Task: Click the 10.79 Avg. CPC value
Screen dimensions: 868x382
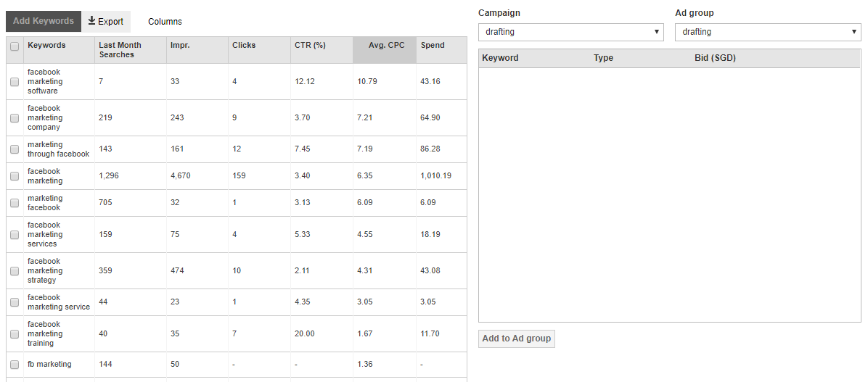Action: pyautogui.click(x=367, y=81)
